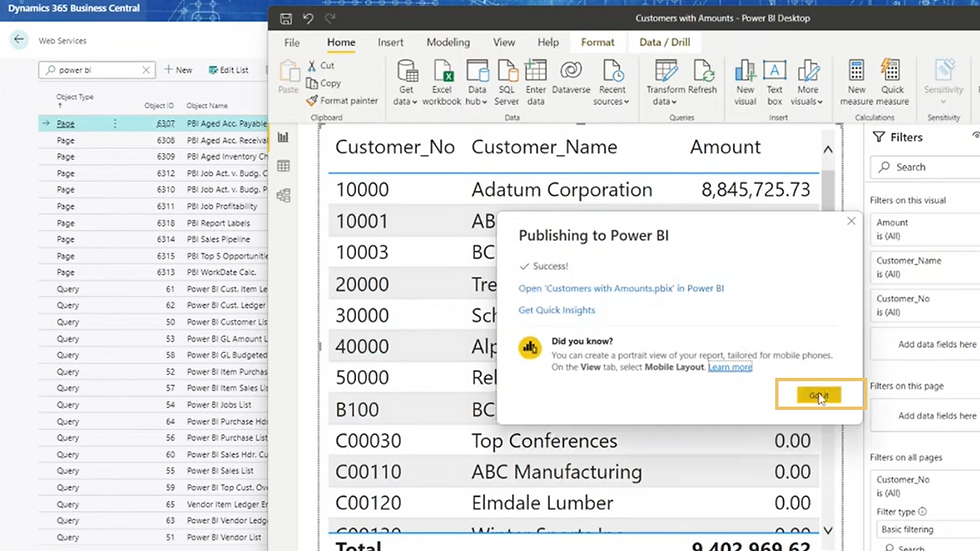Click the Adatum Corporation cell
Image resolution: width=980 pixels, height=551 pixels.
562,189
